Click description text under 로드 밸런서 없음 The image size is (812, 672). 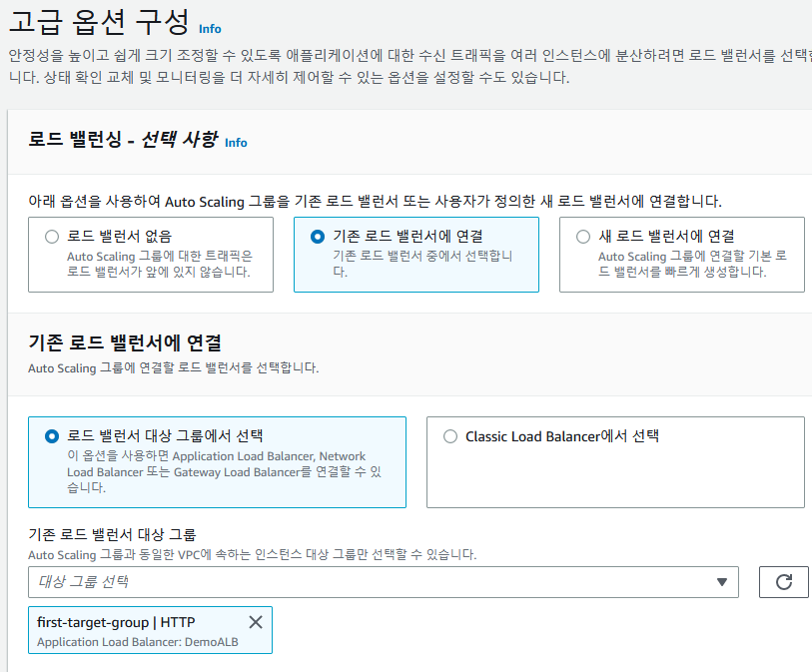tap(160, 264)
